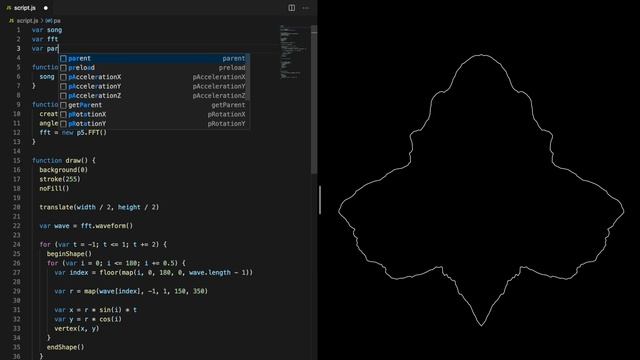This screenshot has height=360, width=640.
Task: Click the 'for (var i = 0' loop line
Action: [x=116, y=263]
